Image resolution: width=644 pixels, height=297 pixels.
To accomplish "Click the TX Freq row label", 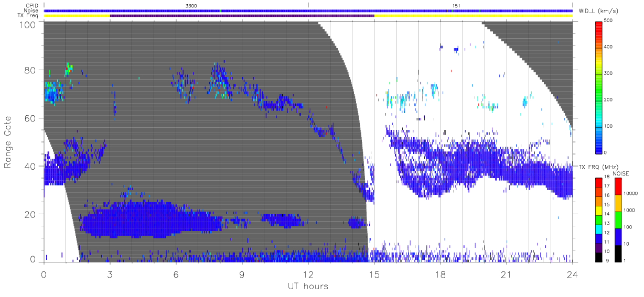I will 28,15.
